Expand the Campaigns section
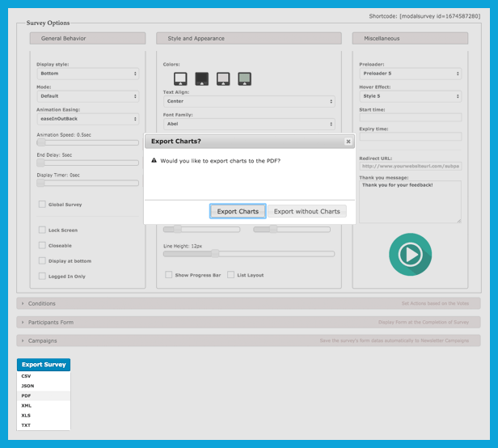The width and height of the screenshot is (498, 448). click(x=248, y=340)
